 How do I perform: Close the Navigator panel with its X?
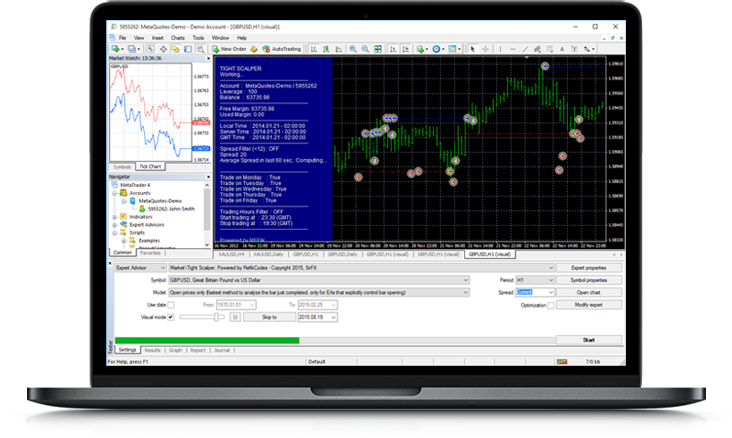pos(210,177)
